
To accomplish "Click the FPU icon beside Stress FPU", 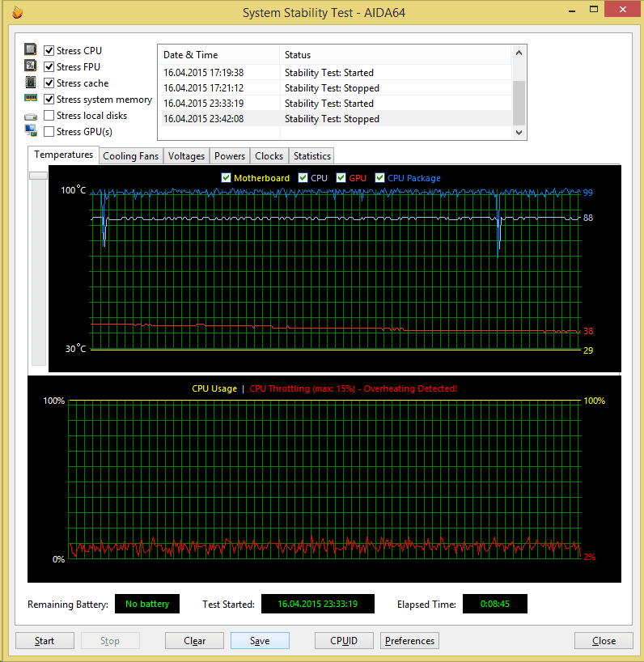I will (x=31, y=66).
